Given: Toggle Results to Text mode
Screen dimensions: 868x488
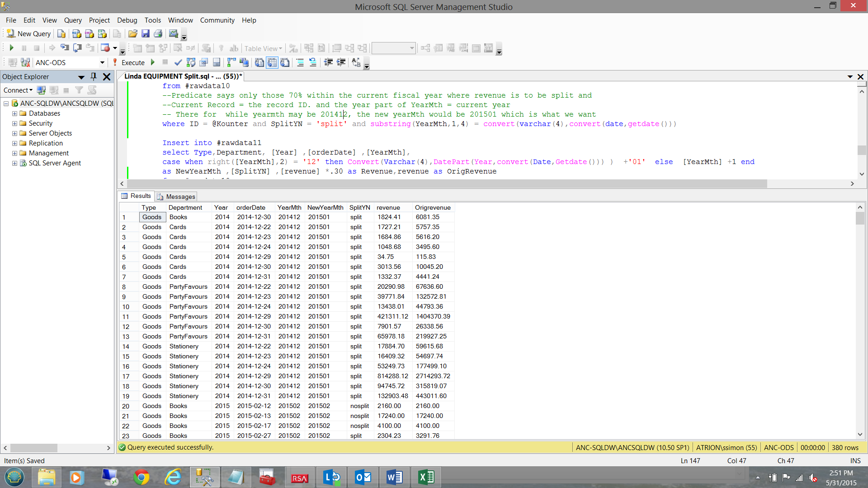Looking at the screenshot, I should tap(259, 62).
